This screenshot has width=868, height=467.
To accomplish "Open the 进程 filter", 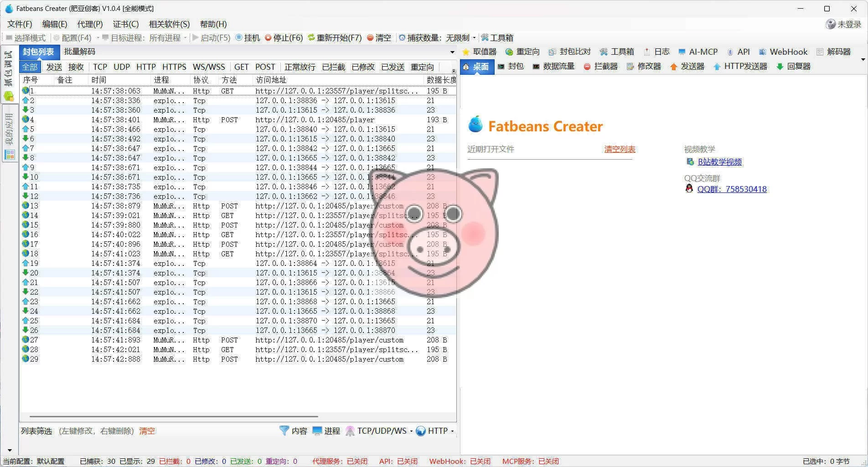I will [326, 431].
